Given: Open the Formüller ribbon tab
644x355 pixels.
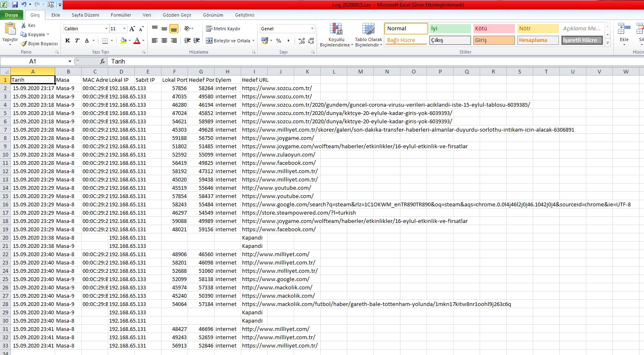Looking at the screenshot, I should tap(121, 15).
